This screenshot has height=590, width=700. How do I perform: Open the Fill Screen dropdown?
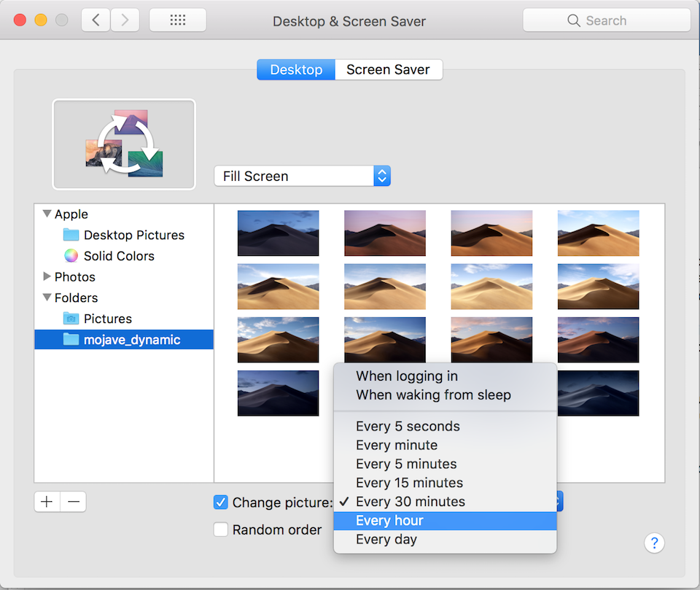click(302, 176)
